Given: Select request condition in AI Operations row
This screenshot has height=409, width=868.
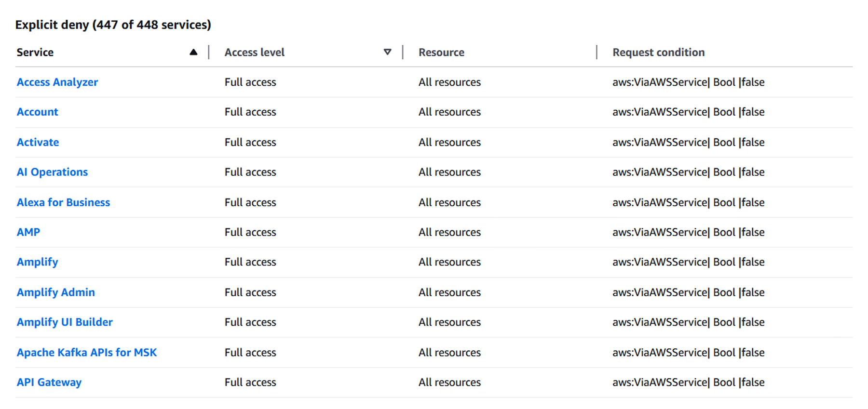Looking at the screenshot, I should (689, 172).
